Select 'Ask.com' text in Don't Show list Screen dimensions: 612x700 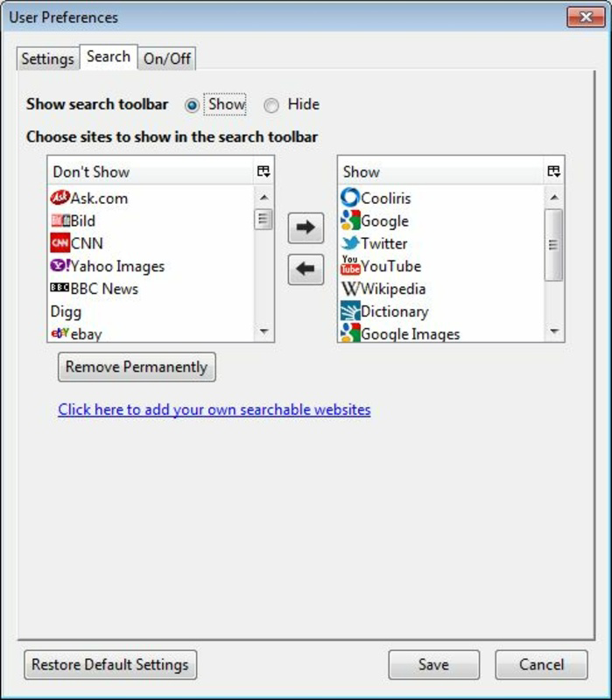(x=99, y=199)
